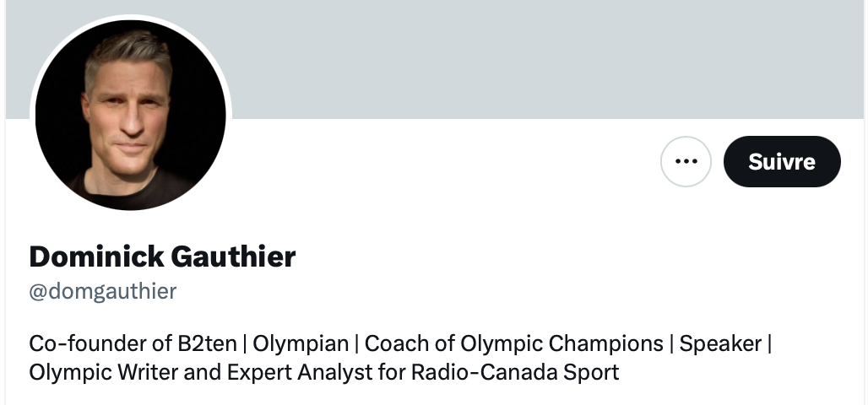Click the word B2ten in the bio
This screenshot has height=405, width=868.
(x=207, y=343)
